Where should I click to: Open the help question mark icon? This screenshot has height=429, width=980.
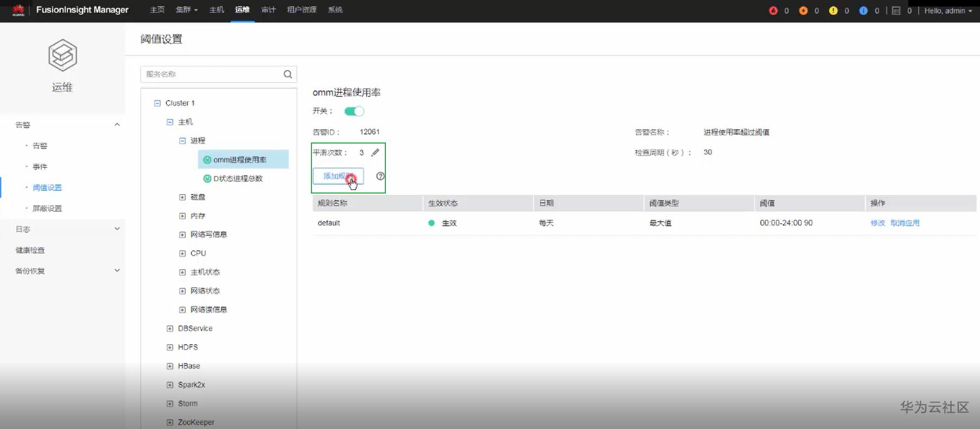(380, 176)
